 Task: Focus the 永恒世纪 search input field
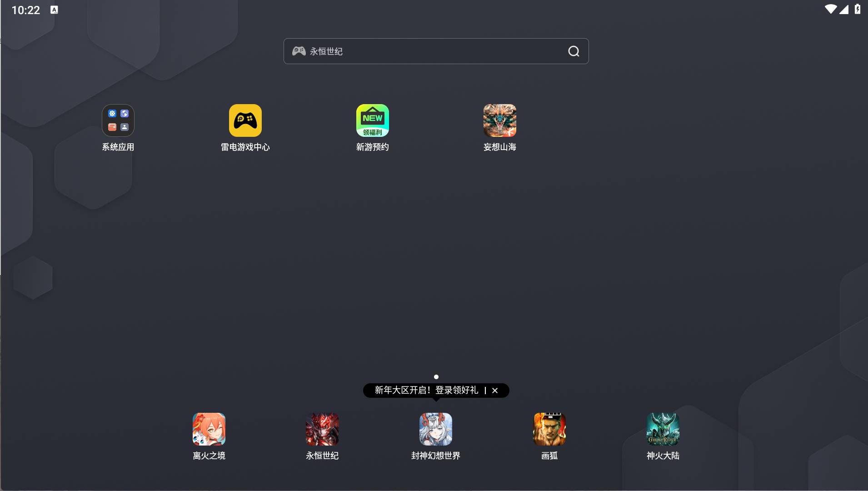click(x=432, y=51)
